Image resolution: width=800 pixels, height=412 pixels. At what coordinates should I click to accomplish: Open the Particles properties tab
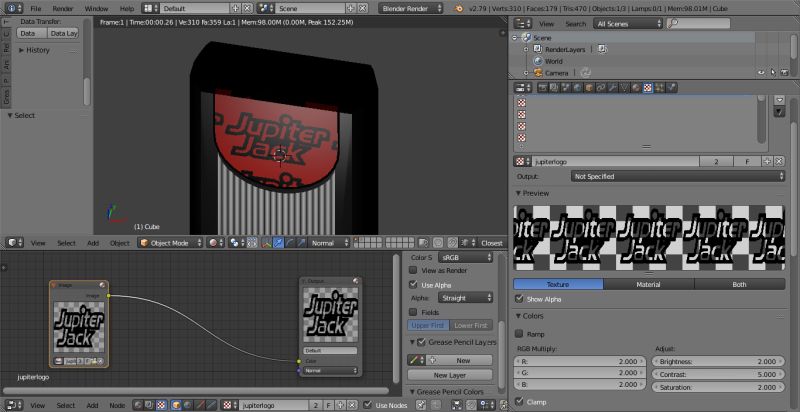pos(660,88)
